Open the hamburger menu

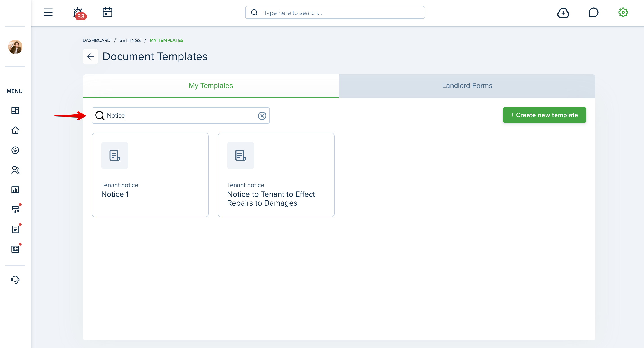click(48, 13)
